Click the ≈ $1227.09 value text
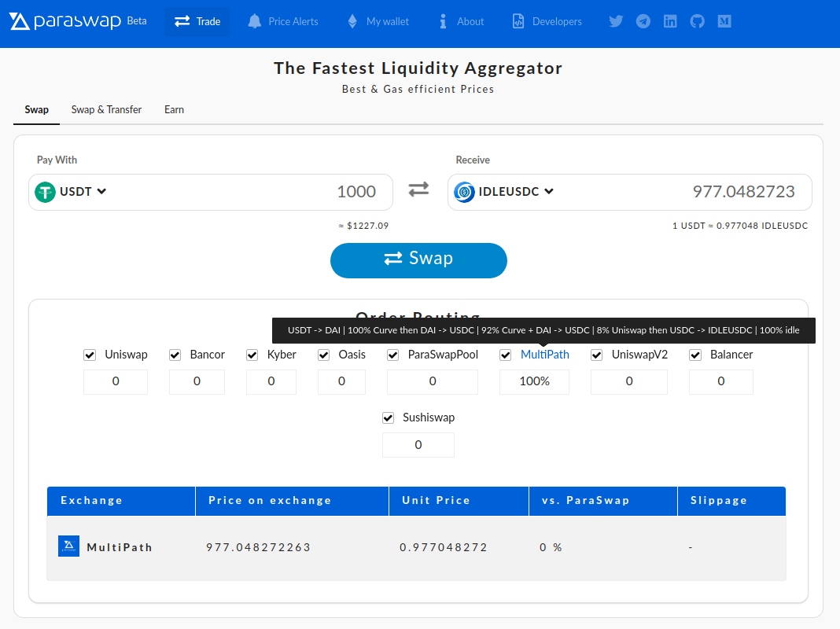 (363, 226)
